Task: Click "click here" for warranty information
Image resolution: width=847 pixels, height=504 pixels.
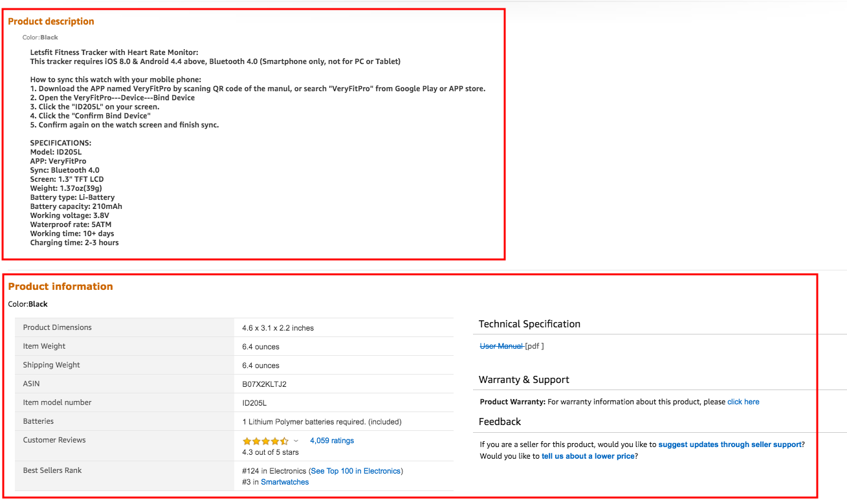Action: pyautogui.click(x=743, y=401)
